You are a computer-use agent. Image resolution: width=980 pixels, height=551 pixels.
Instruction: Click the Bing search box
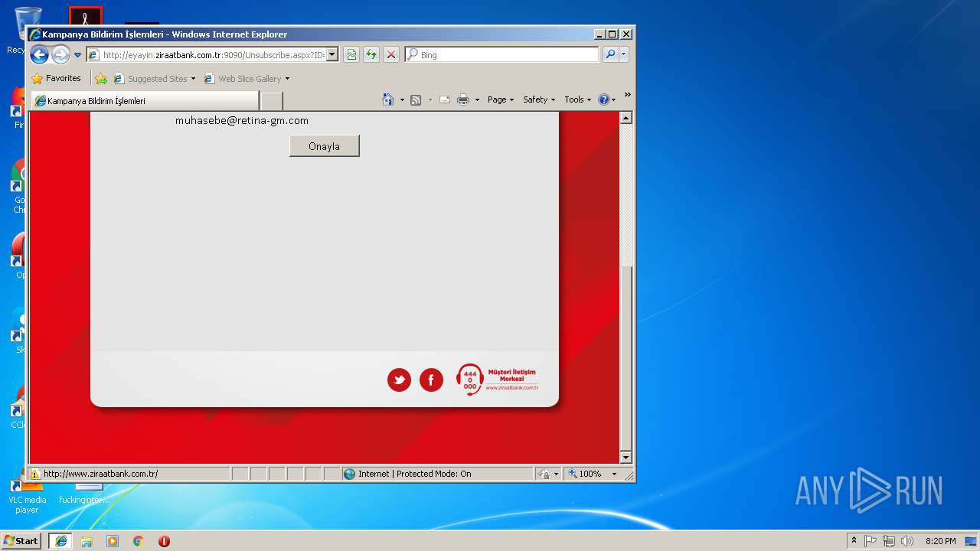click(502, 54)
